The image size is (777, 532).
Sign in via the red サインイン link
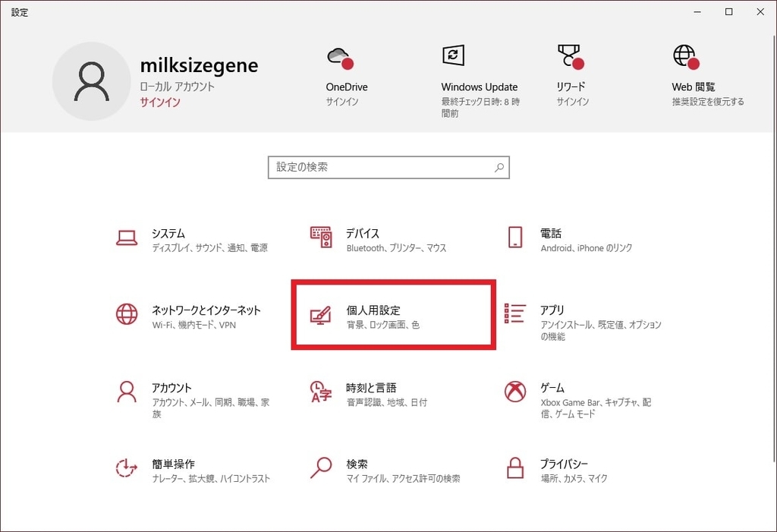[160, 102]
